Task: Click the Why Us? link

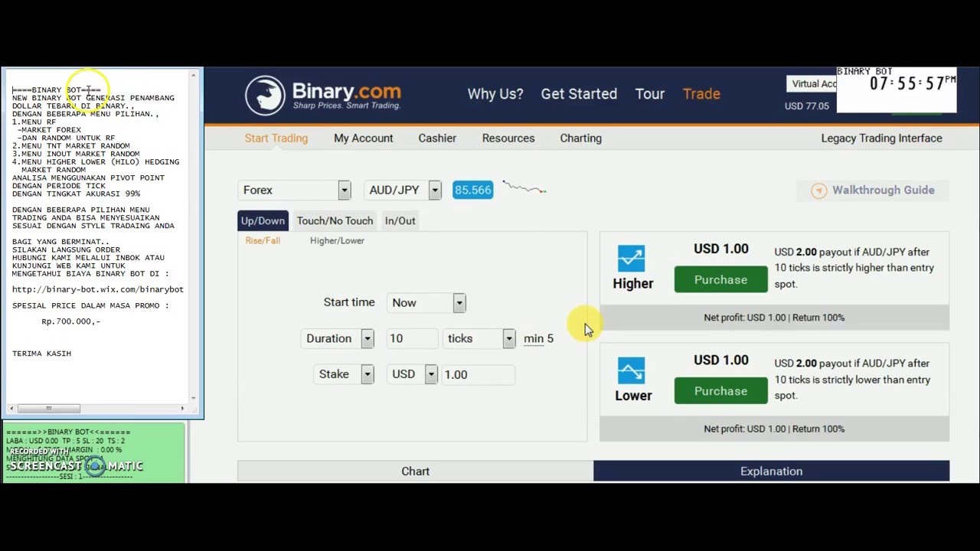Action: coord(495,94)
